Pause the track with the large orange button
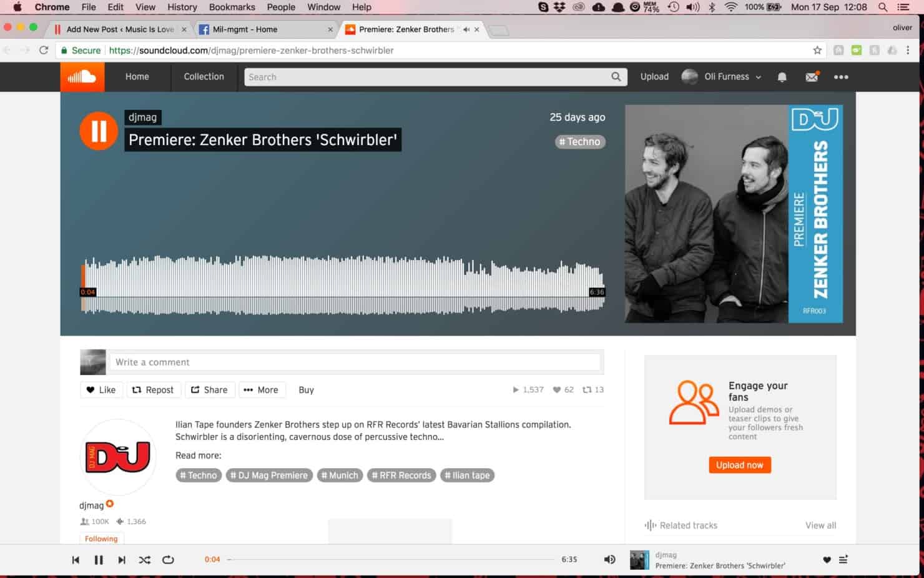The height and width of the screenshot is (578, 924). 99,131
